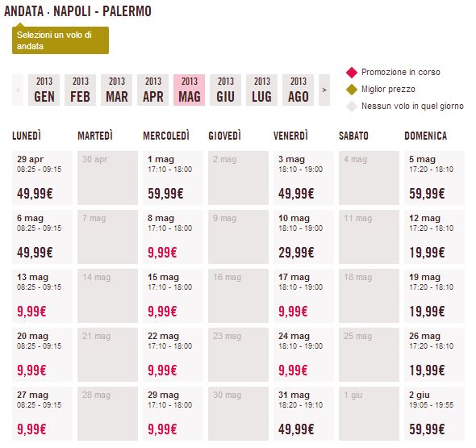Switch to the GIU 2013 month tab
Viewport: 476px width, 448px height.
tap(226, 90)
